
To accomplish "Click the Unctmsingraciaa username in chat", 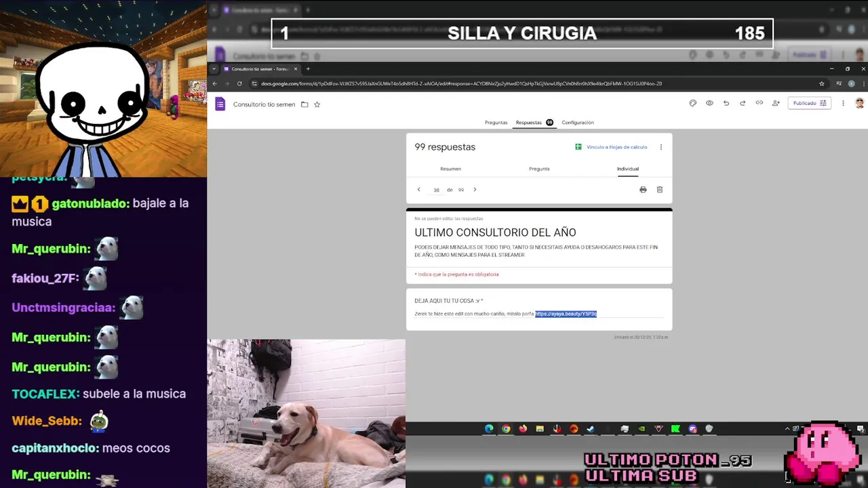I will pyautogui.click(x=64, y=308).
